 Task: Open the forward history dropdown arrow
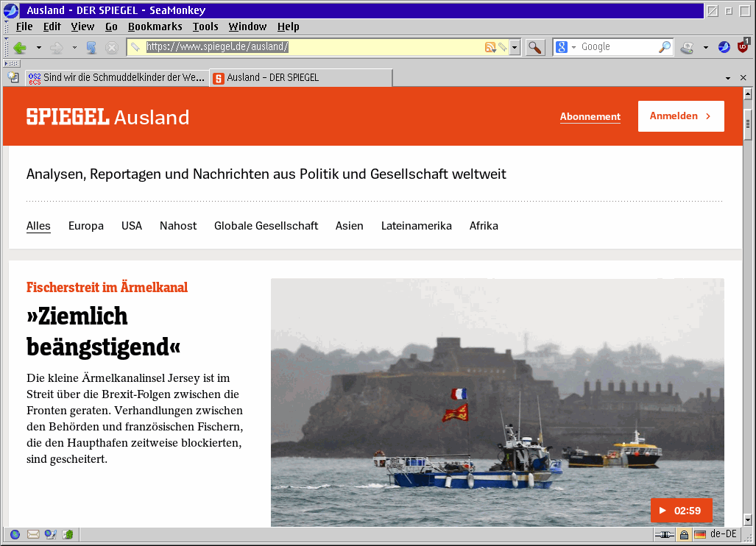pos(74,47)
